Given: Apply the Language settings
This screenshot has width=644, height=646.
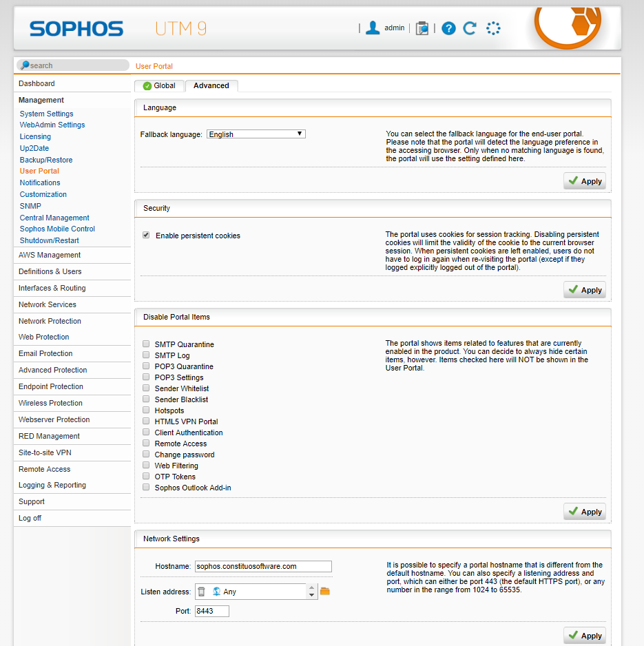Looking at the screenshot, I should pyautogui.click(x=585, y=181).
